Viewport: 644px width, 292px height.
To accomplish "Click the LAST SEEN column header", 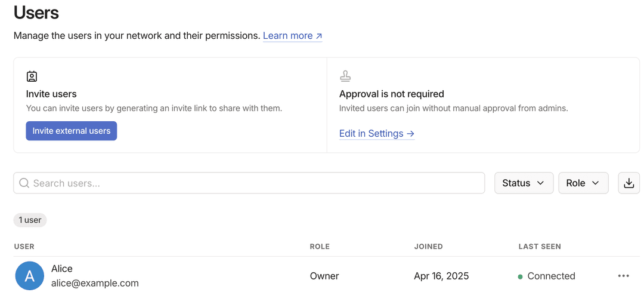I will coord(540,247).
